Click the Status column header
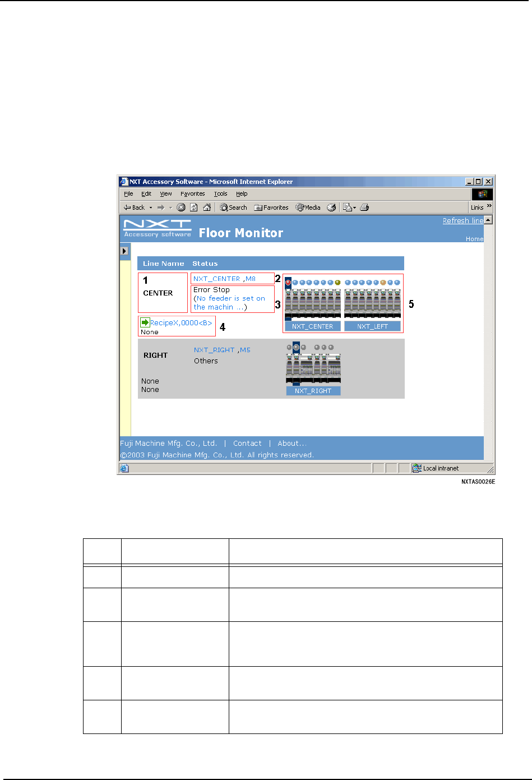 205,264
